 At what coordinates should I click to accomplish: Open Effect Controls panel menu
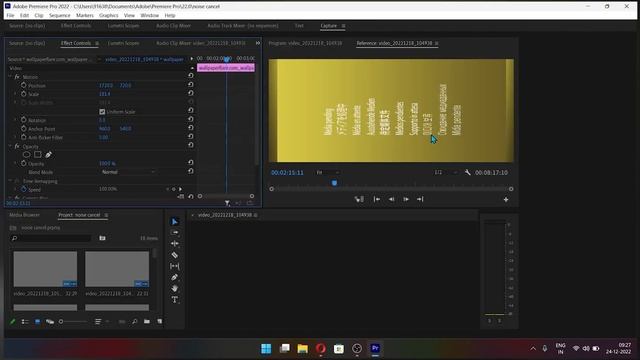click(97, 43)
